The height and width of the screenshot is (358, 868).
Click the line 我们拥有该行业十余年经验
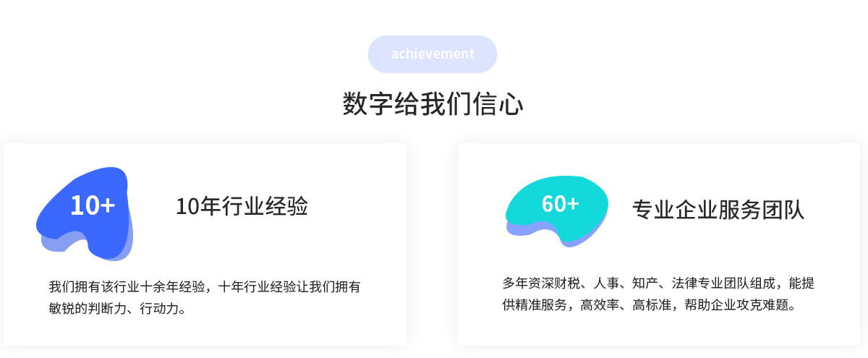point(128,286)
